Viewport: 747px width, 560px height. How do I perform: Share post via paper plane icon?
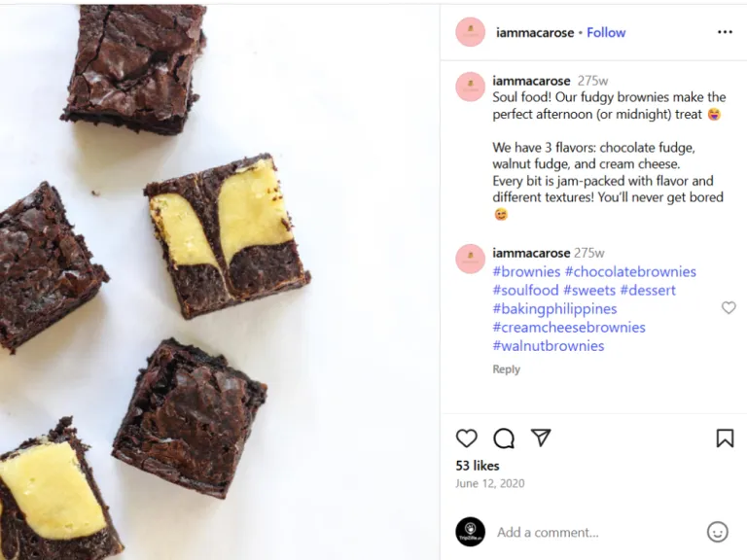tap(541, 438)
